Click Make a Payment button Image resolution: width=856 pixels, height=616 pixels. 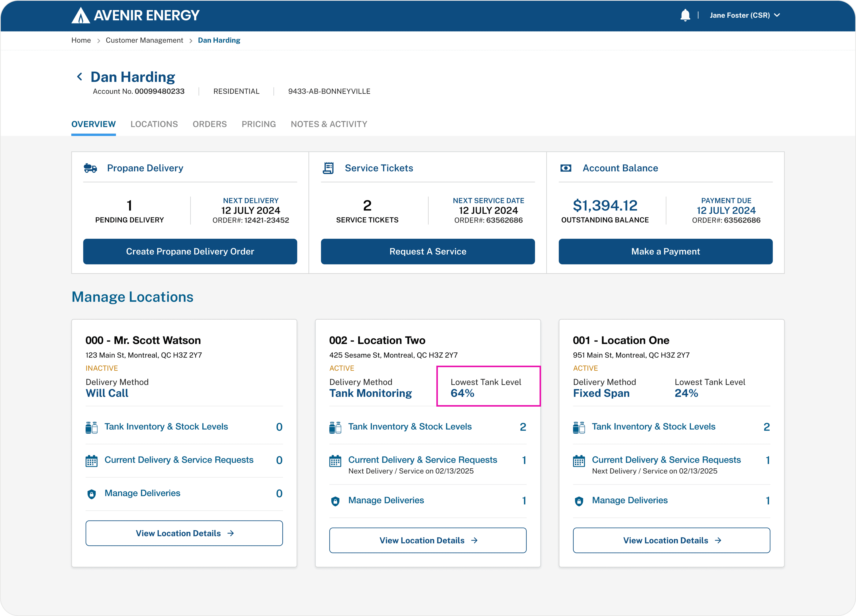click(x=665, y=252)
